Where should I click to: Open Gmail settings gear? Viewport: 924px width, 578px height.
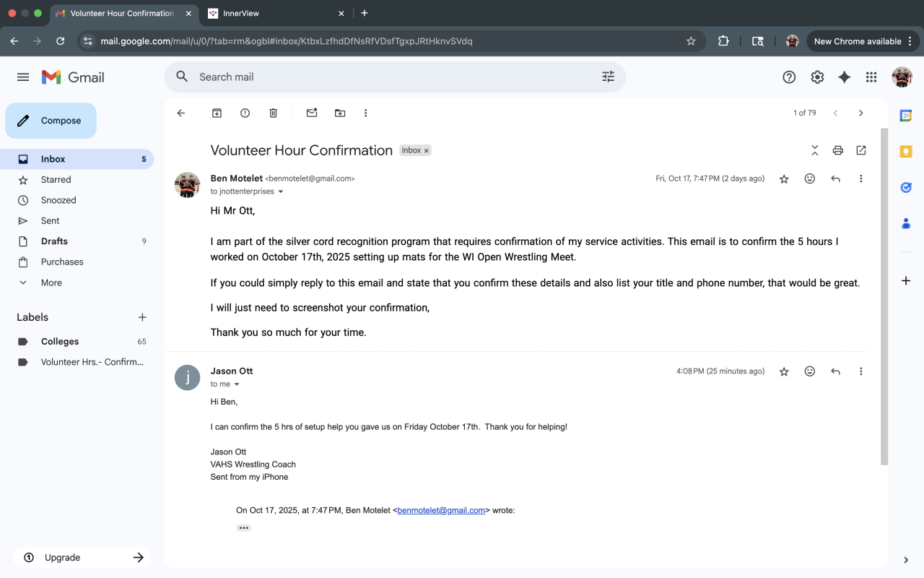tap(816, 77)
